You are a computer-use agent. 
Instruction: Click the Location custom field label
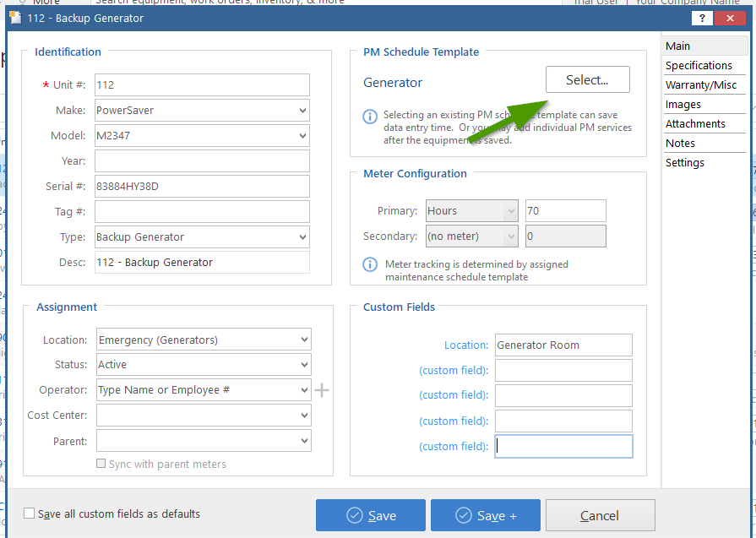[x=466, y=345]
